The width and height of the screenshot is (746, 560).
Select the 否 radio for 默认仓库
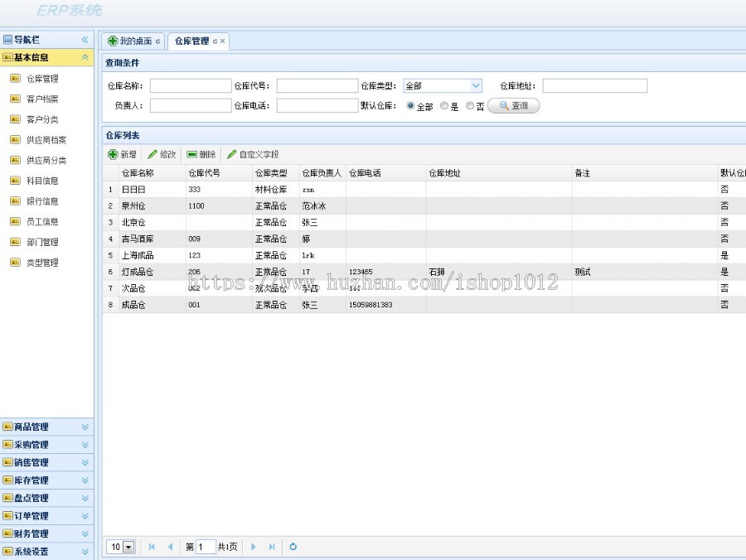(469, 106)
